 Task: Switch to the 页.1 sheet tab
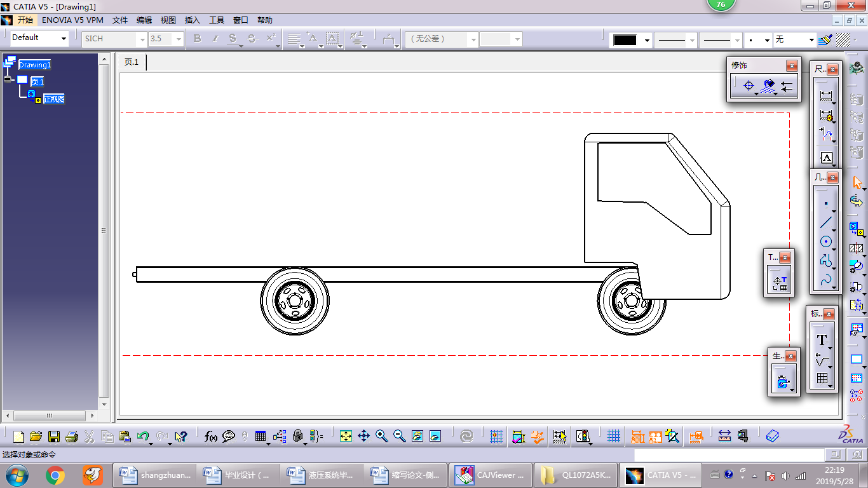(x=132, y=62)
